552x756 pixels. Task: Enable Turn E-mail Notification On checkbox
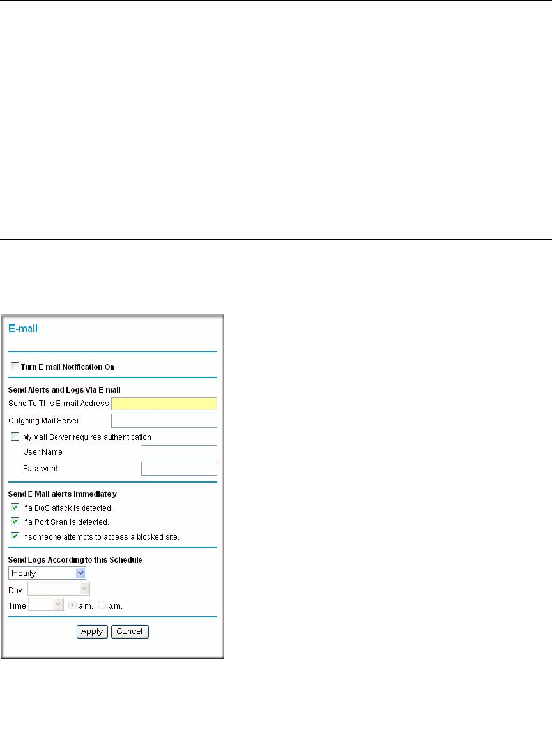15,367
